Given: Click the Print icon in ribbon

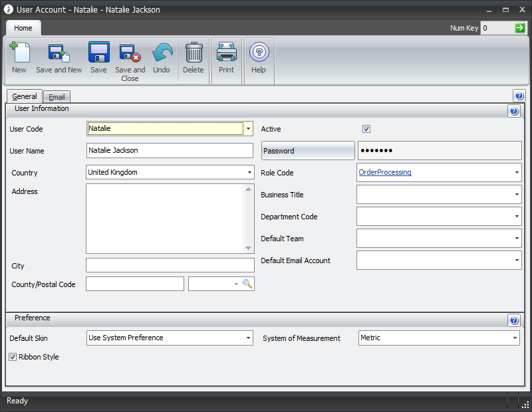Looking at the screenshot, I should coord(226,53).
